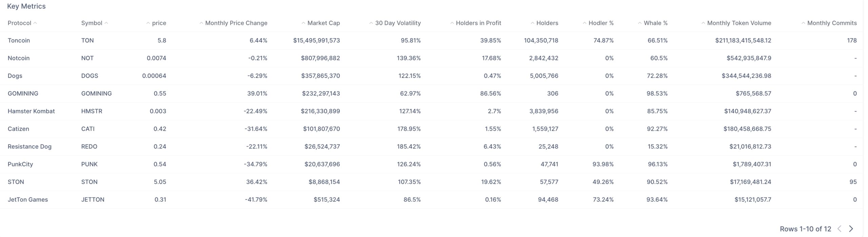
Task: Select the Toncoin protocol row
Action: (x=19, y=40)
